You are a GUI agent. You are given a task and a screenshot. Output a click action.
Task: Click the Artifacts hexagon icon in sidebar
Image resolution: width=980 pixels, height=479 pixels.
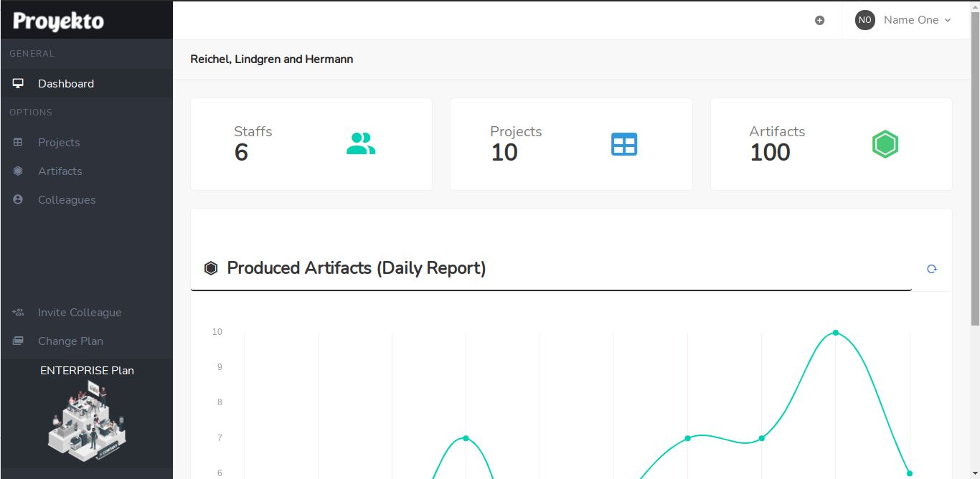pos(19,171)
